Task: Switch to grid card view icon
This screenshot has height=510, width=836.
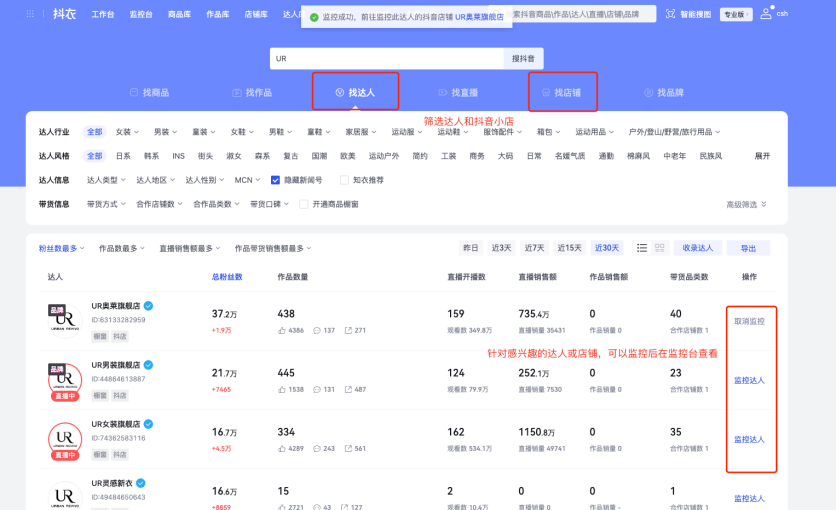Action: pyautogui.click(x=660, y=248)
